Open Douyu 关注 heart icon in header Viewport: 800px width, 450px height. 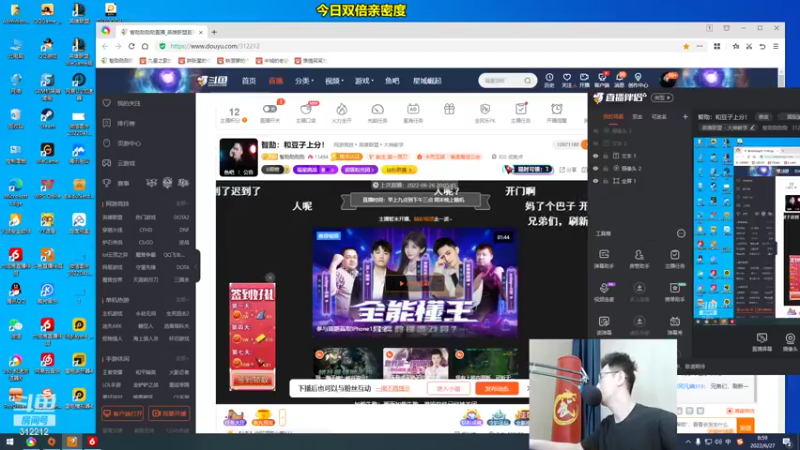567,78
